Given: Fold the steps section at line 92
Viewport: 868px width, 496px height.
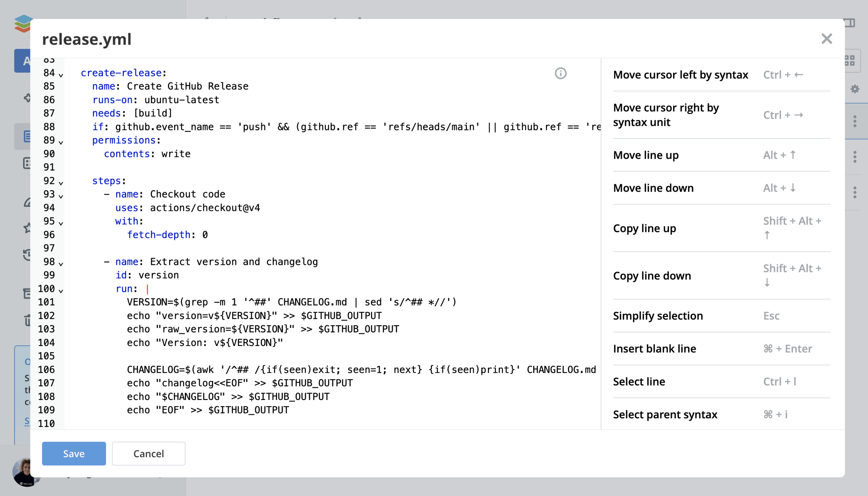Looking at the screenshot, I should [61, 183].
